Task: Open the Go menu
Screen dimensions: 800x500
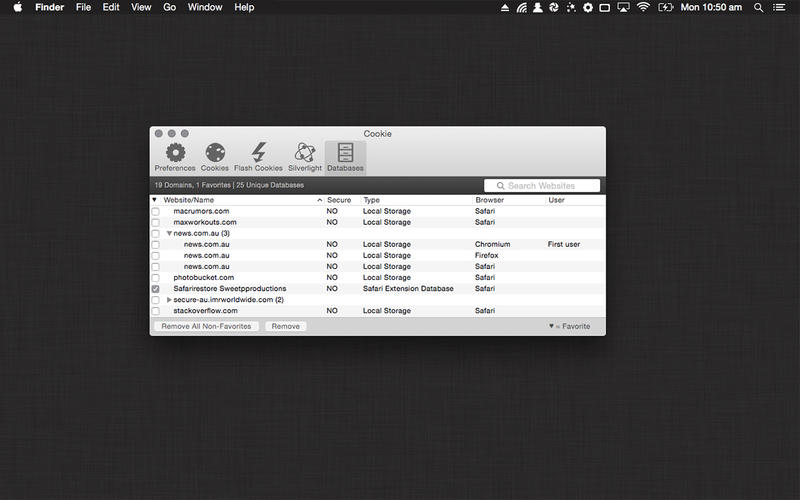Action: 169,7
